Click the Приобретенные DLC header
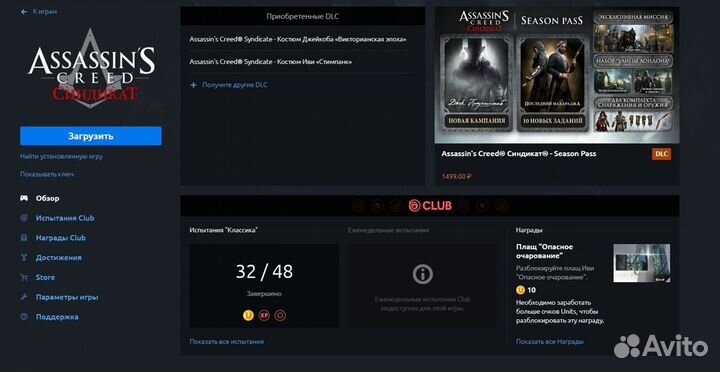Screen dimensions: 720x372 [303, 16]
